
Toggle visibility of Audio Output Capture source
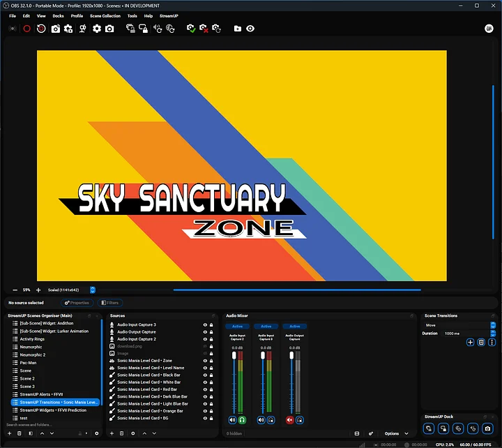[x=205, y=332]
